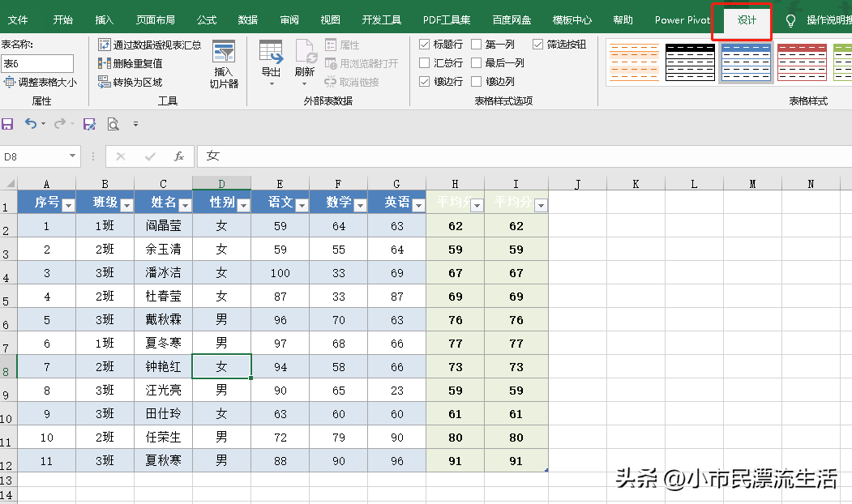
Task: Switch to the 插入 tab
Action: coord(105,20)
